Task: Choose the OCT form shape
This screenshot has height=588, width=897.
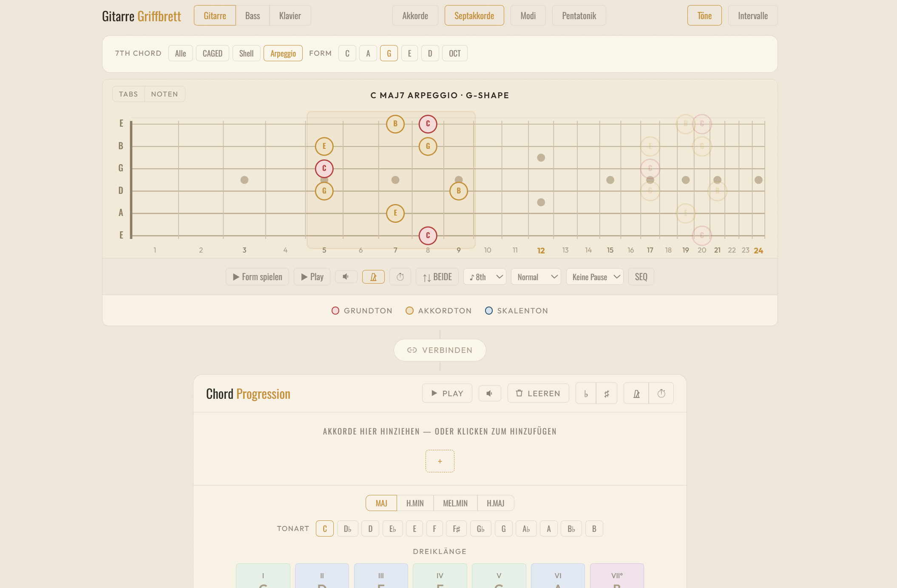Action: [x=455, y=53]
